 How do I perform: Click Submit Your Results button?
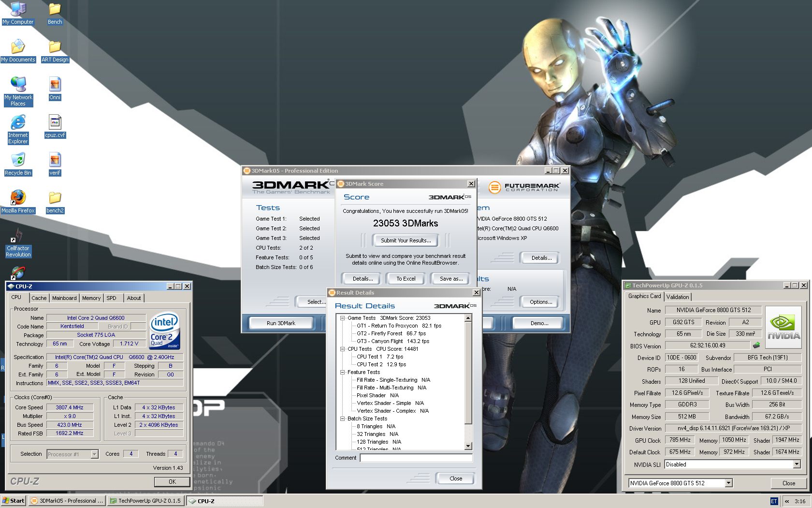tap(406, 240)
